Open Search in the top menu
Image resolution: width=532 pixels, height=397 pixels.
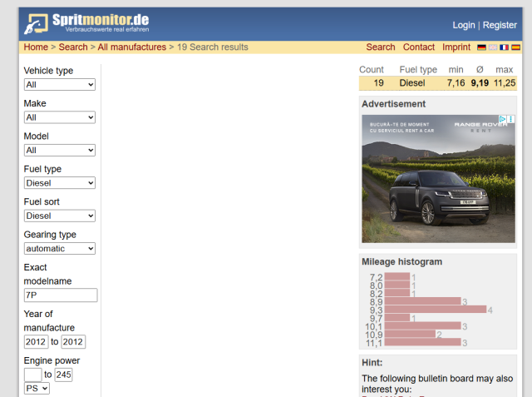pos(380,47)
